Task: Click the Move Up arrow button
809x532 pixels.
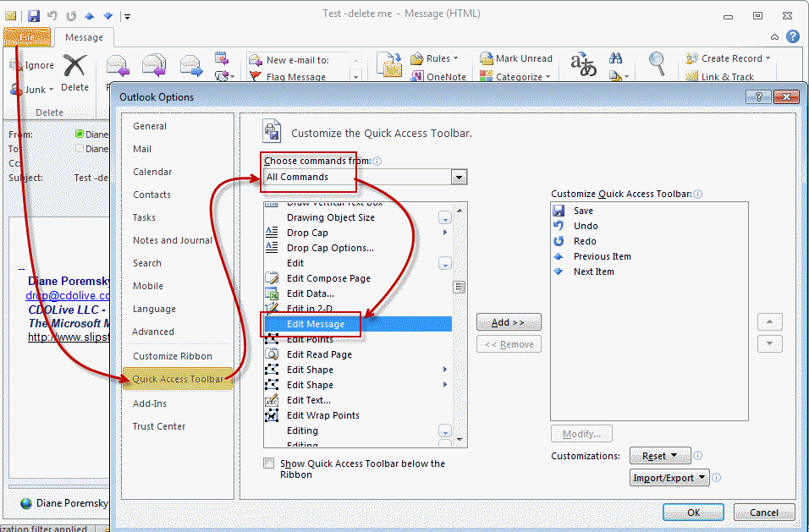Action: coord(768,322)
